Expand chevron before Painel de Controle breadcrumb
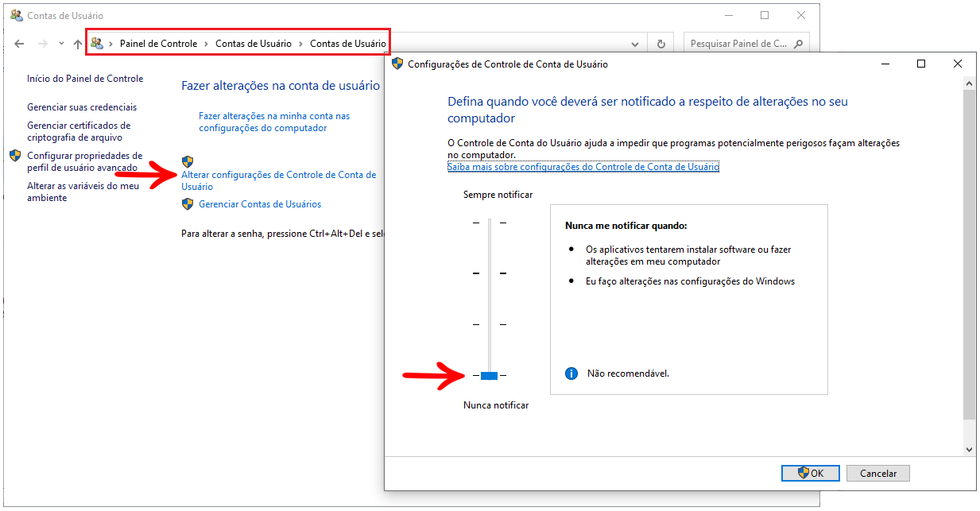Screen dimensions: 980x511 (111, 44)
